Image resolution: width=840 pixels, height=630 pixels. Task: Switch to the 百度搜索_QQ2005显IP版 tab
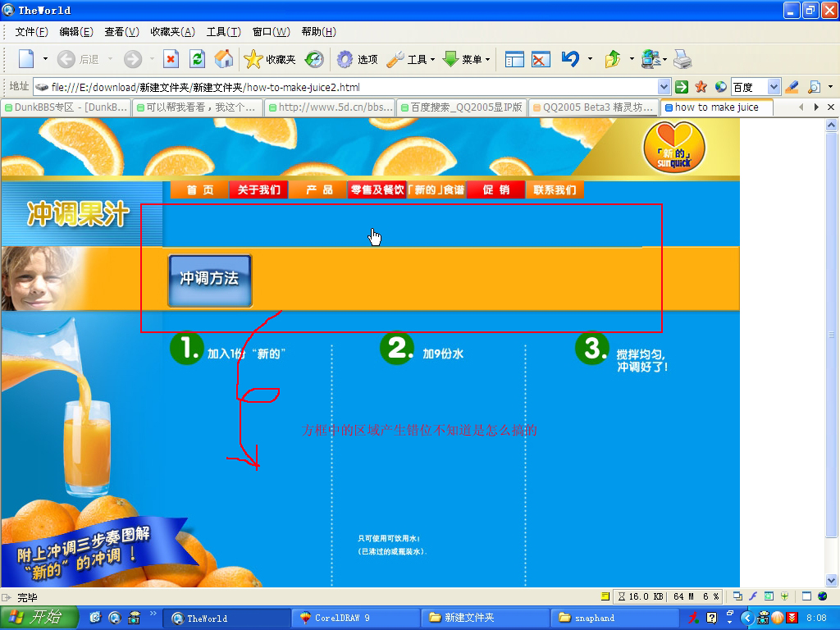[463, 107]
